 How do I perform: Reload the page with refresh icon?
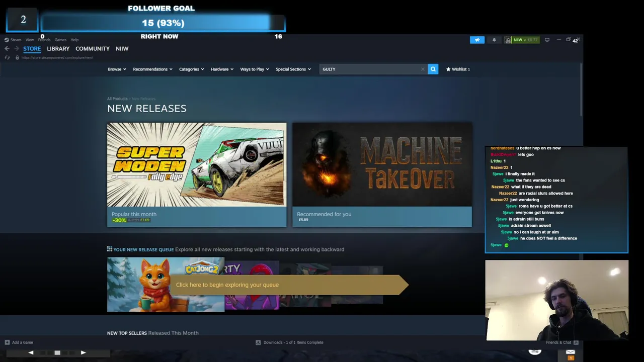[x=7, y=57]
